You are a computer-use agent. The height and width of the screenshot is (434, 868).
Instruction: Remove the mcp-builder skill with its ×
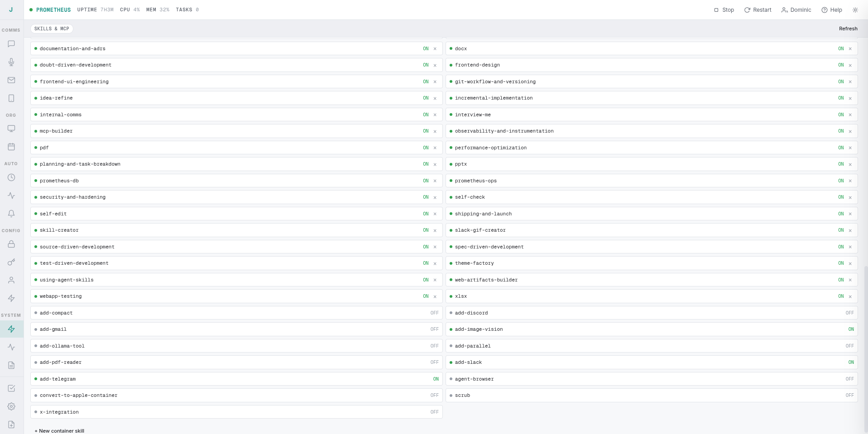coord(435,132)
